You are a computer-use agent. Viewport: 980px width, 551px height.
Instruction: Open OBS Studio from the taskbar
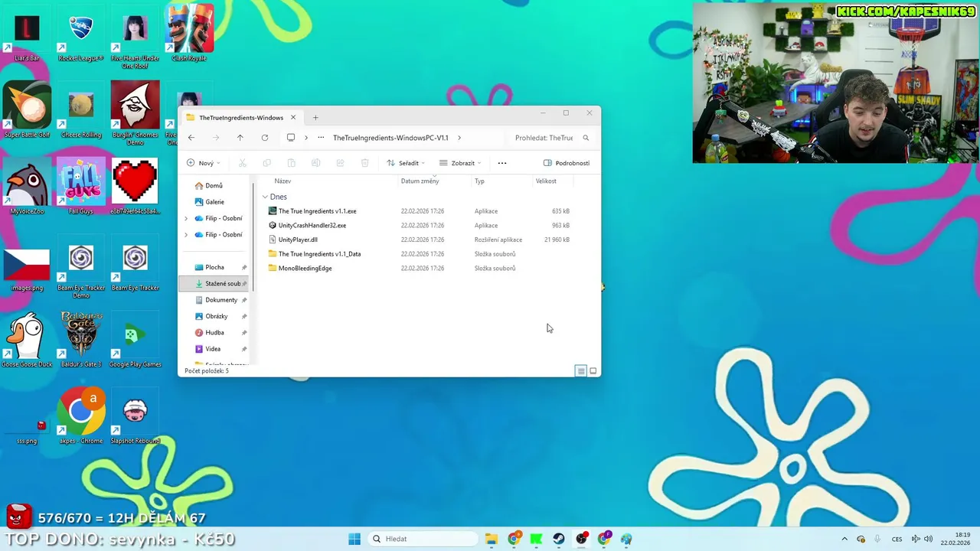pos(581,539)
